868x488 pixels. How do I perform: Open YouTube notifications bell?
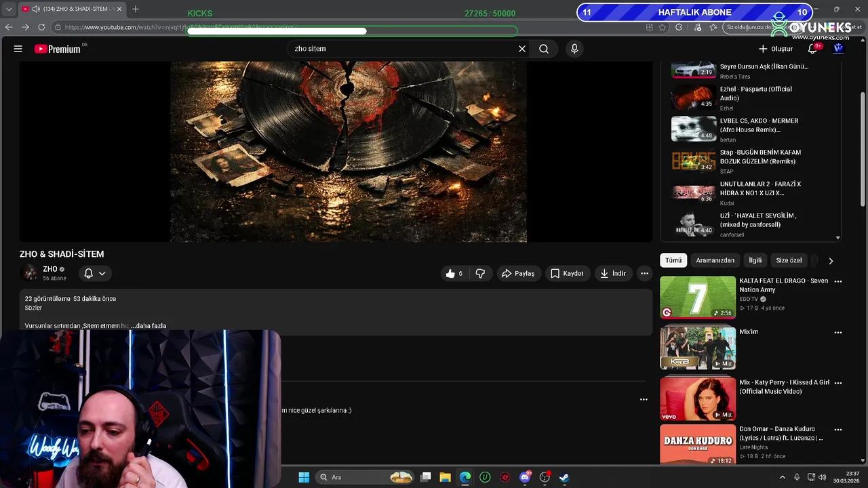pos(812,49)
